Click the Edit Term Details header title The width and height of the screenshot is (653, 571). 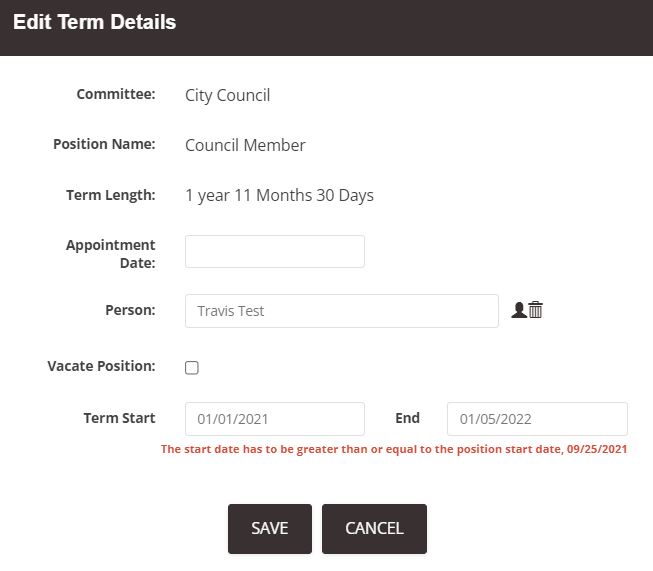[95, 22]
